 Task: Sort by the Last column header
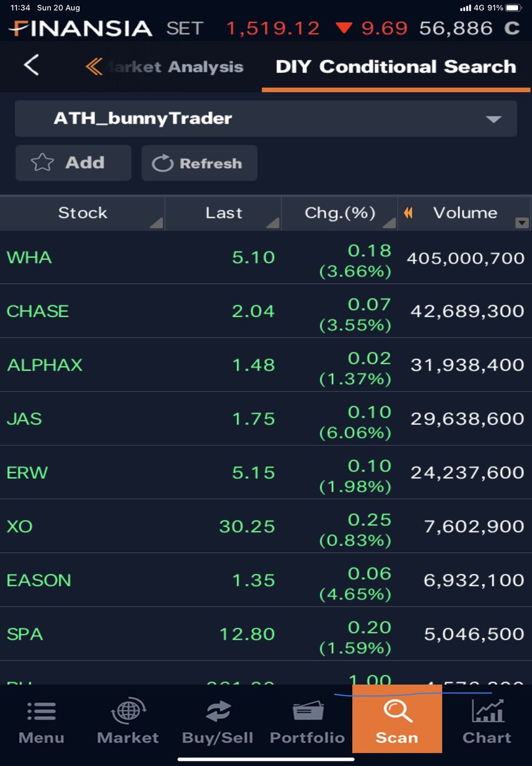tap(223, 213)
